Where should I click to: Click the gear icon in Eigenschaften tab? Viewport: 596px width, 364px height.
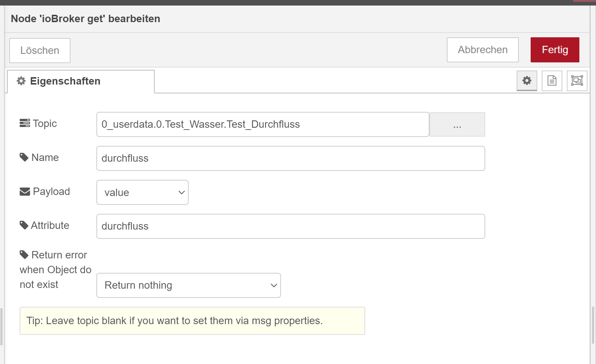coord(21,81)
